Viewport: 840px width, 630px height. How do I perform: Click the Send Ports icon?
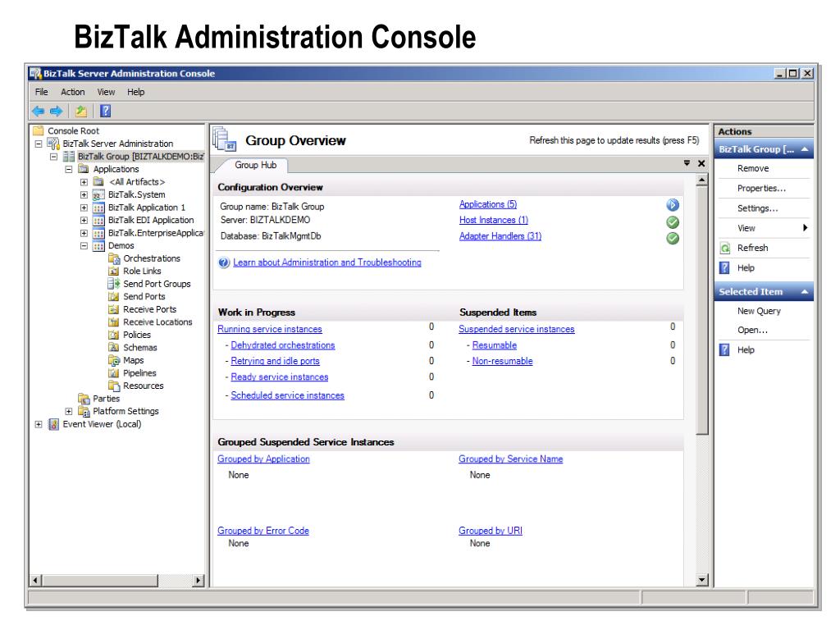113,297
